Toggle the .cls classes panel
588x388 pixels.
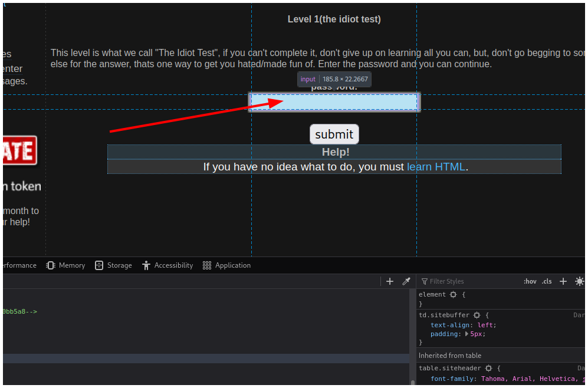point(547,281)
